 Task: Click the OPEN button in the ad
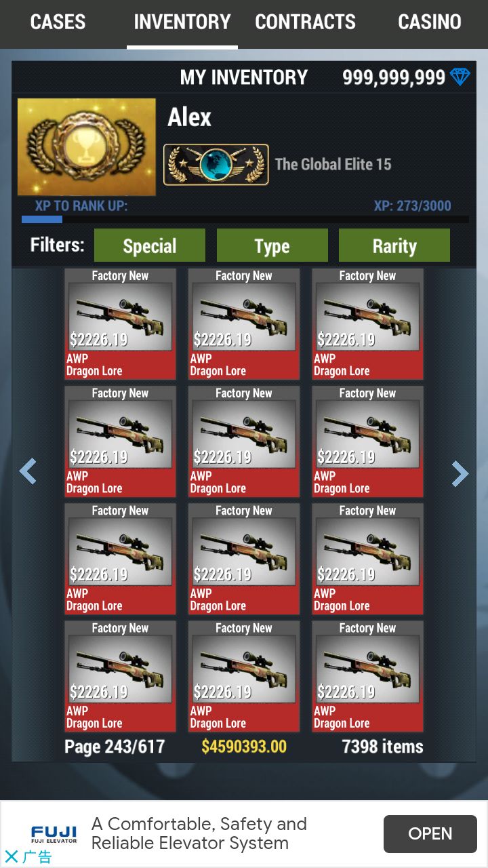(430, 833)
